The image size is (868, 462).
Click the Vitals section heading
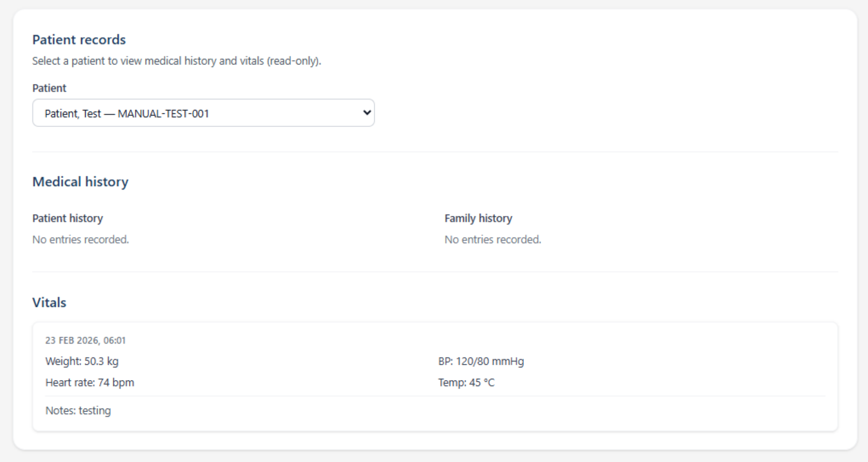(x=49, y=302)
